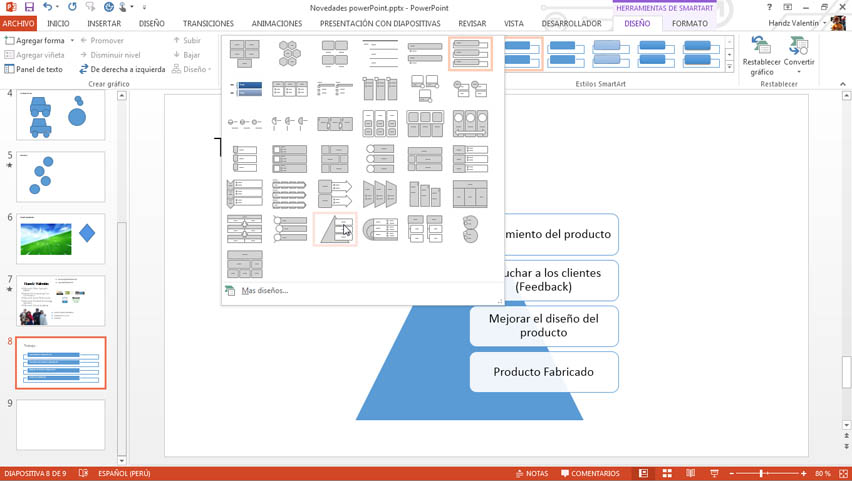Choose the hexagon cluster layout thumbnail

click(x=289, y=53)
